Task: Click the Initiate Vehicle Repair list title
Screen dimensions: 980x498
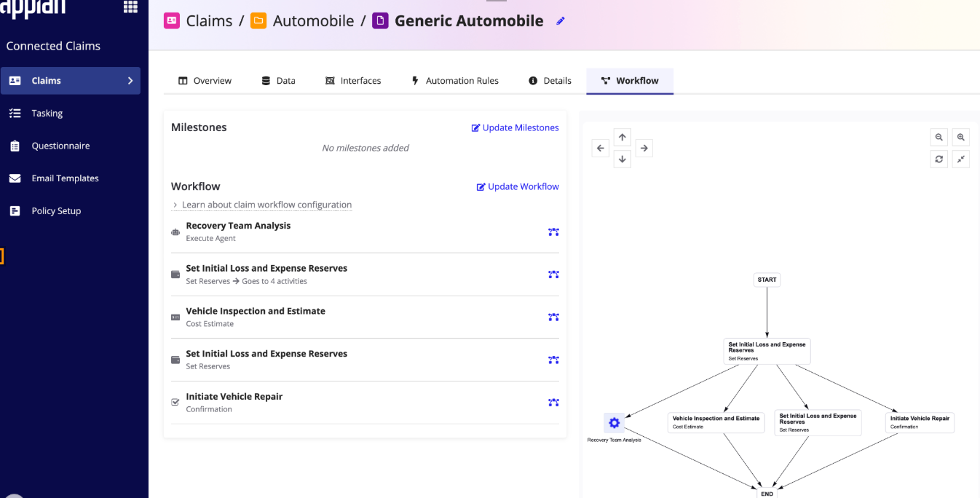Action: pos(234,397)
